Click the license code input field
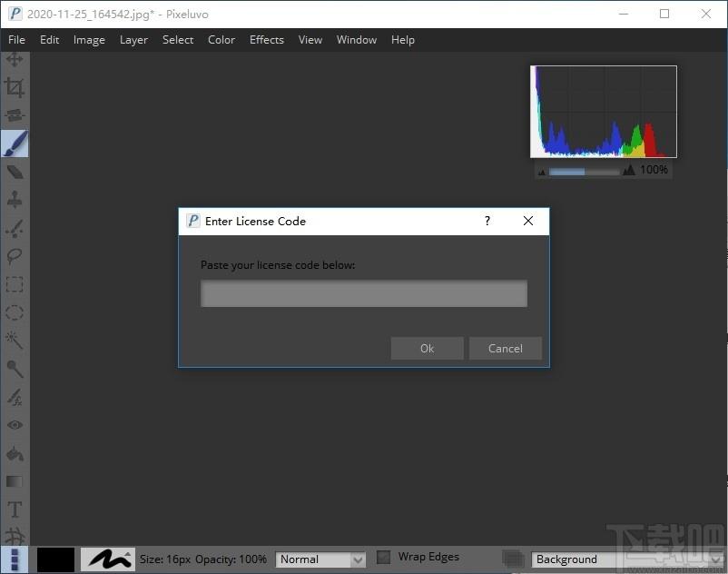 364,293
